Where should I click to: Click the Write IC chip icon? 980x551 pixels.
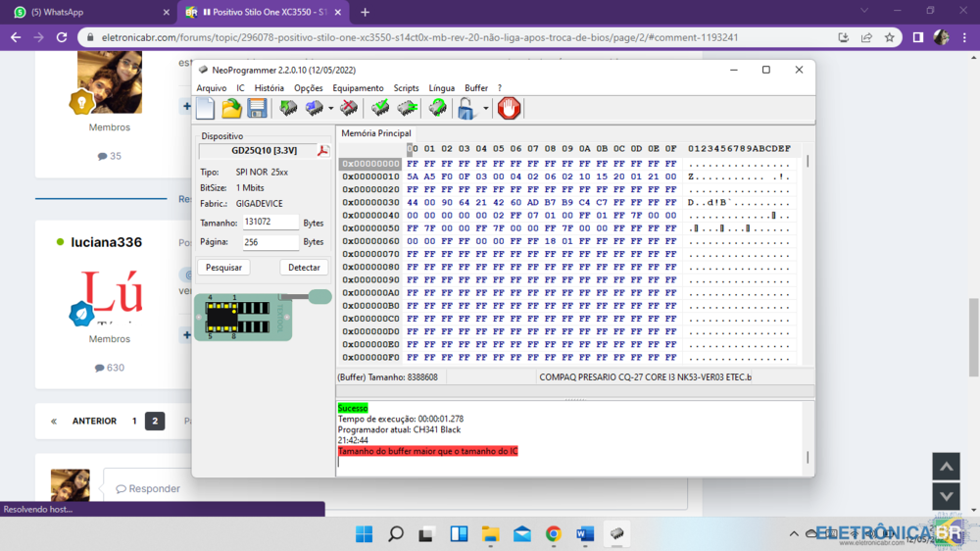pyautogui.click(x=315, y=108)
